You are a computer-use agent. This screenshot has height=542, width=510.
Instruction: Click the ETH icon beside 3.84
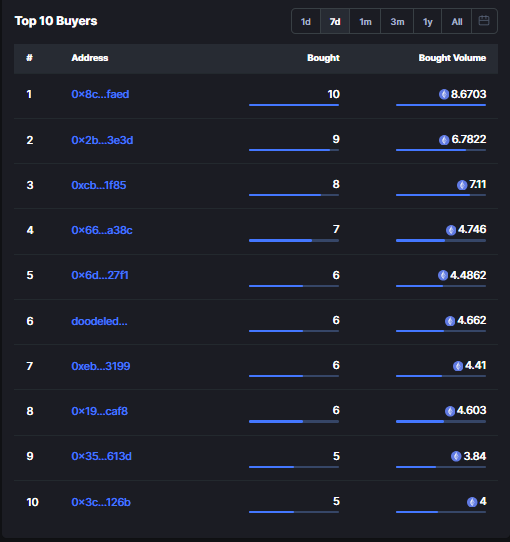(x=456, y=456)
